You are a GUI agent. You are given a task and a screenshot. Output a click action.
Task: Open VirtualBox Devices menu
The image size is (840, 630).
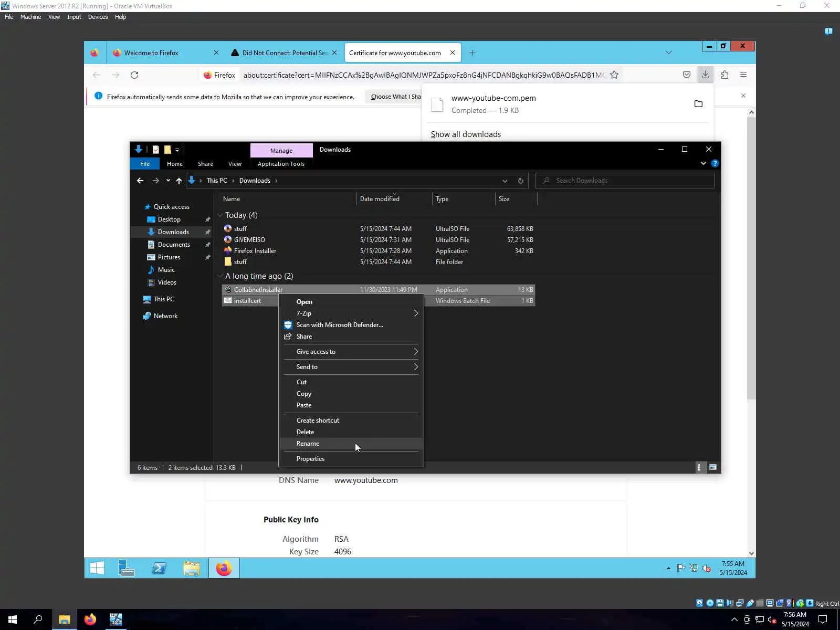(98, 17)
